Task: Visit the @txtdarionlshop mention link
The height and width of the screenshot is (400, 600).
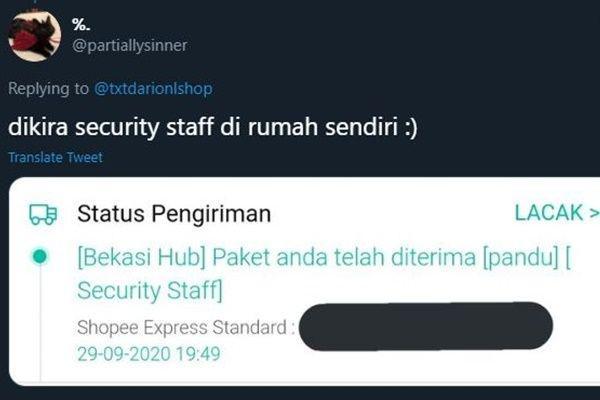Action: click(x=153, y=88)
